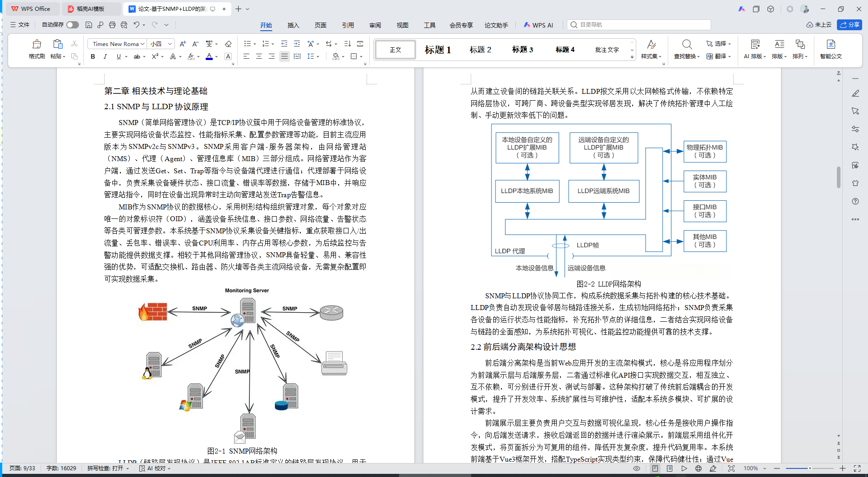
Task: Click the Save icon in quick toolbar
Action: pyautogui.click(x=89, y=25)
